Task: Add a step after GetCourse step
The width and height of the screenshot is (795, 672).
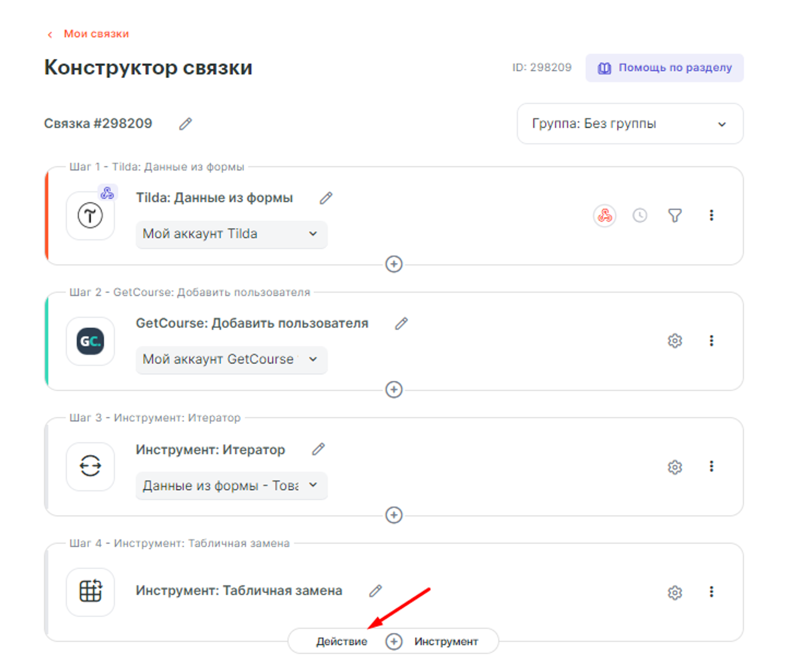Action: tap(394, 390)
